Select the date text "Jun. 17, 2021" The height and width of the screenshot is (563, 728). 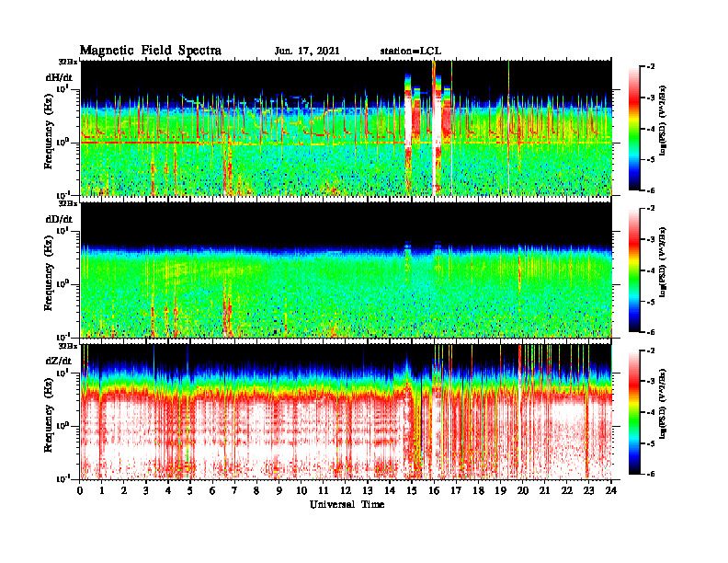click(307, 52)
